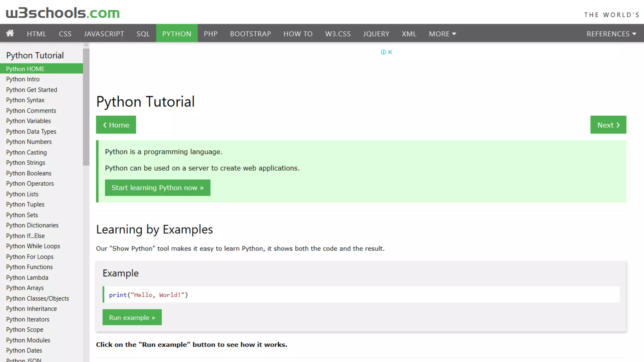This screenshot has height=362, width=644.
Task: Click the w3schools.com logo
Action: point(63,13)
